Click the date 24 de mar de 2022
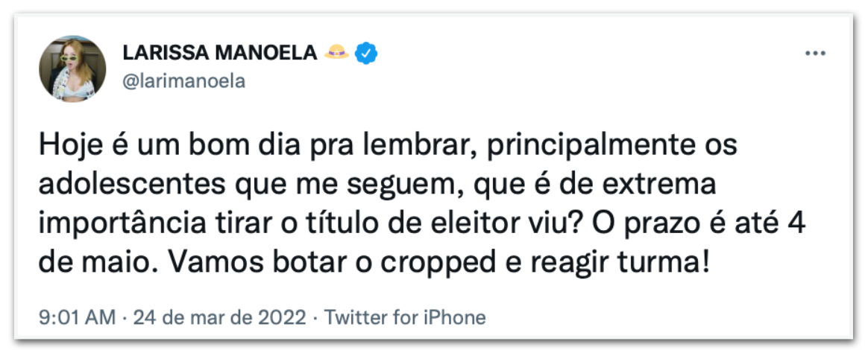This screenshot has width=868, height=350. [x=219, y=318]
